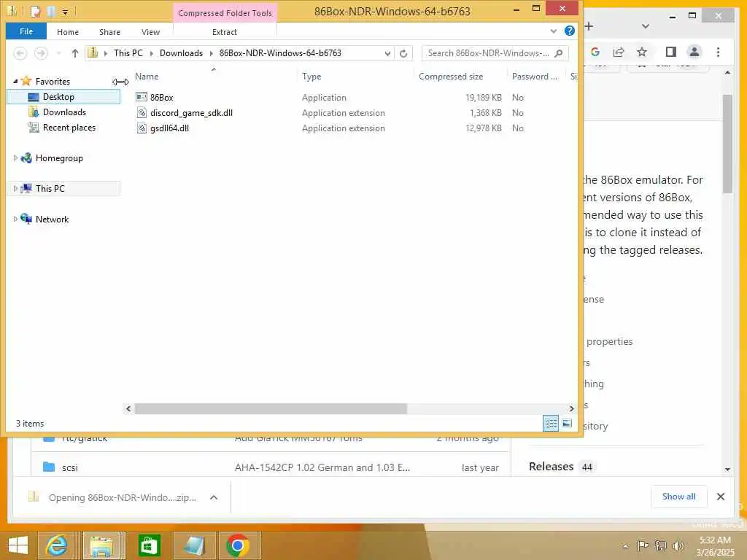Click the 19,189 KB size cell
Image resolution: width=747 pixels, height=560 pixels.
[x=483, y=97]
